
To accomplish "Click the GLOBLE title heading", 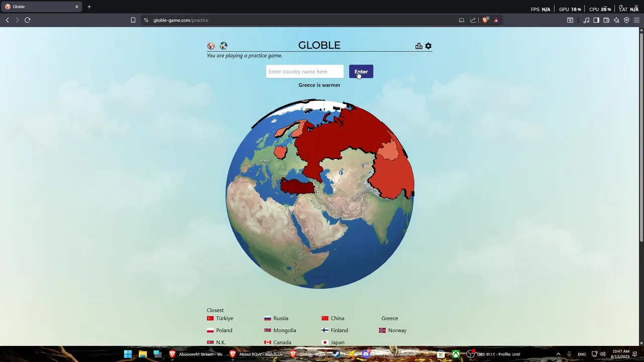I will point(319,45).
